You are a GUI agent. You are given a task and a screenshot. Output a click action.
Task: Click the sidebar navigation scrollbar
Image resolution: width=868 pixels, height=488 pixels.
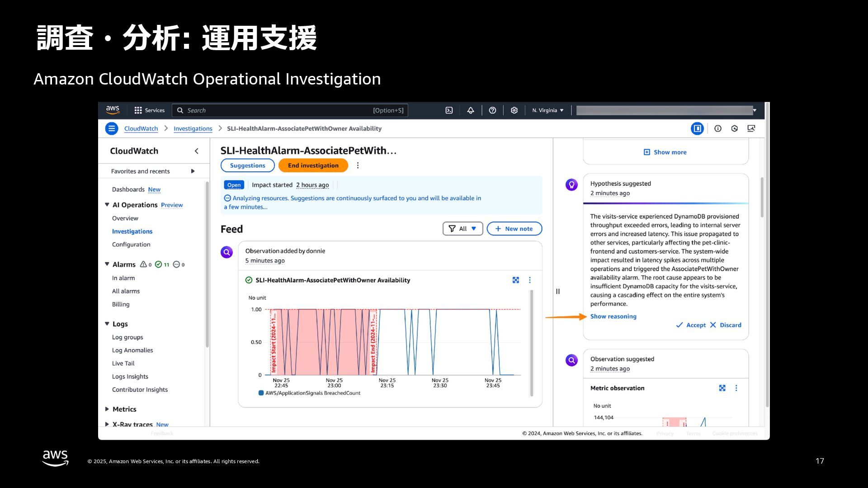tap(208, 264)
